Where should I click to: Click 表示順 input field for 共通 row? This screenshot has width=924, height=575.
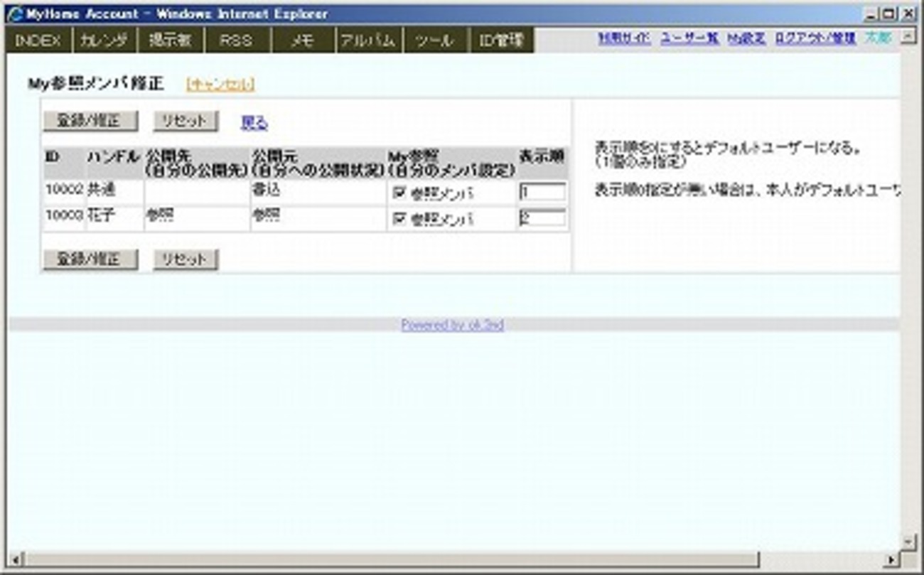(x=542, y=192)
